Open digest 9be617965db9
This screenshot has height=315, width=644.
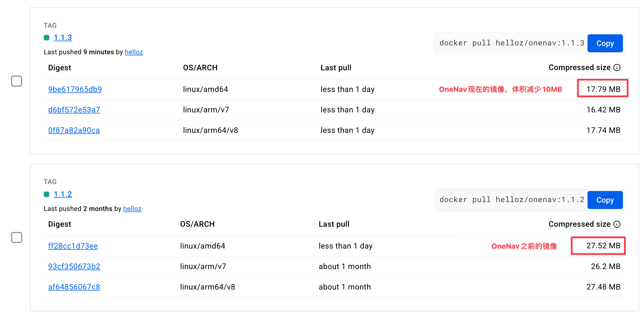(x=75, y=89)
